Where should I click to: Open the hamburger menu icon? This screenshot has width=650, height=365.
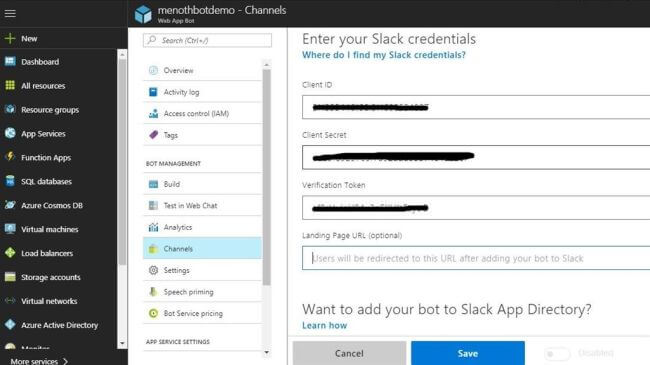[x=10, y=13]
